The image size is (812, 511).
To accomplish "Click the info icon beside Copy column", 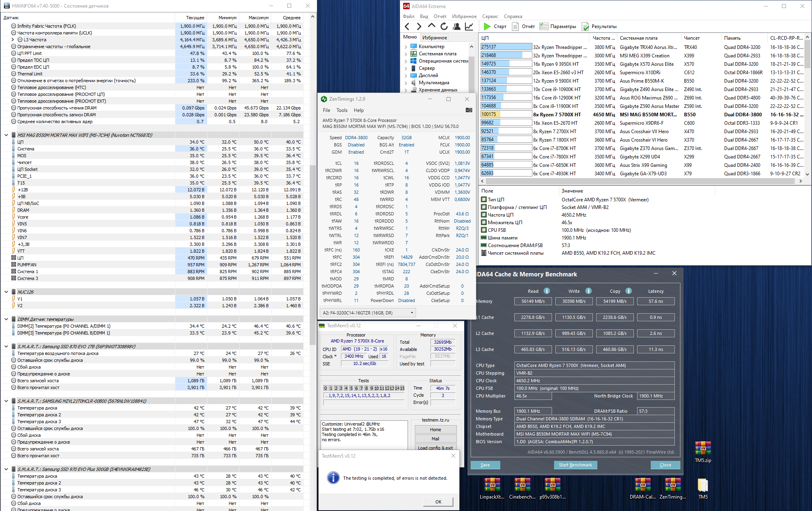I will coord(629,291).
